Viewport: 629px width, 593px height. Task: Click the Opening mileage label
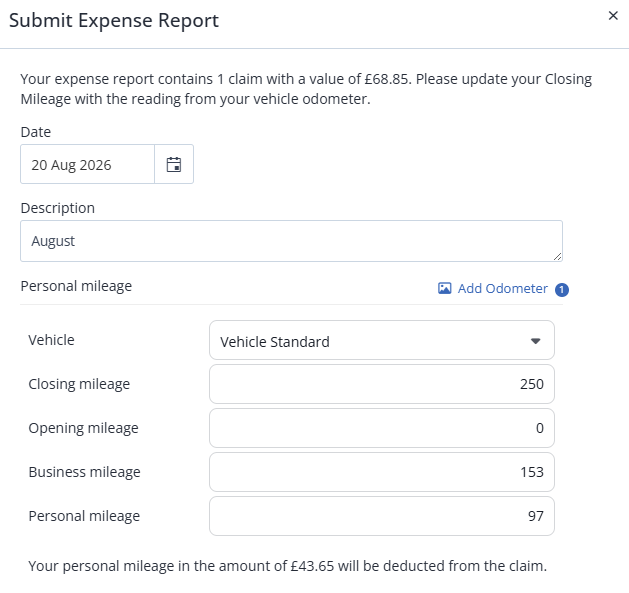click(x=83, y=428)
